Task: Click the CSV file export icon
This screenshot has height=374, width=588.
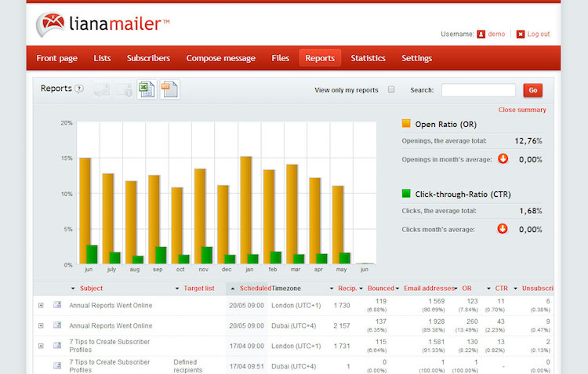Action: pyautogui.click(x=169, y=89)
